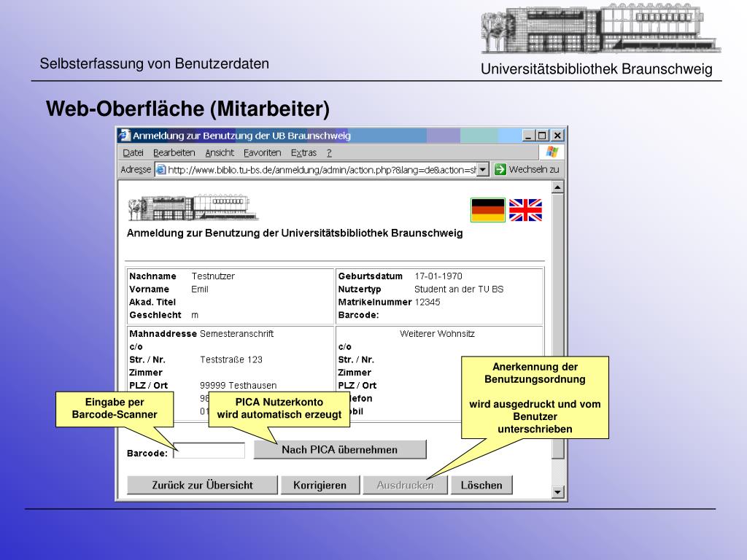Click the text Semesteranschrift
This screenshot has height=560, width=747.
point(237,334)
